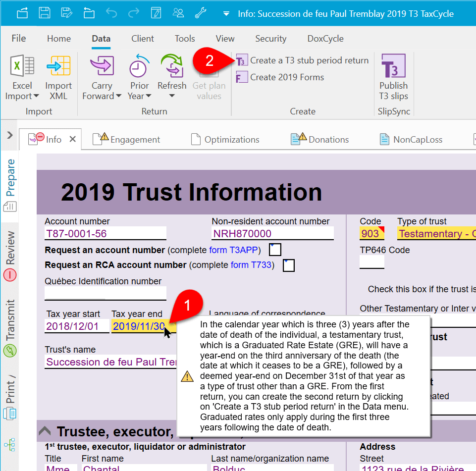Open the form T3APP link
Screen dimensions: 476x471
tap(233, 250)
